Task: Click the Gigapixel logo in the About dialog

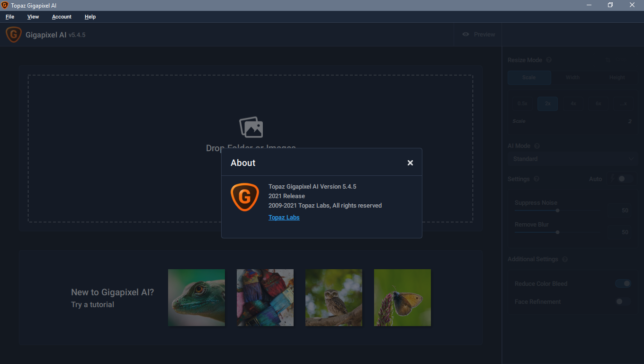Action: (x=244, y=197)
